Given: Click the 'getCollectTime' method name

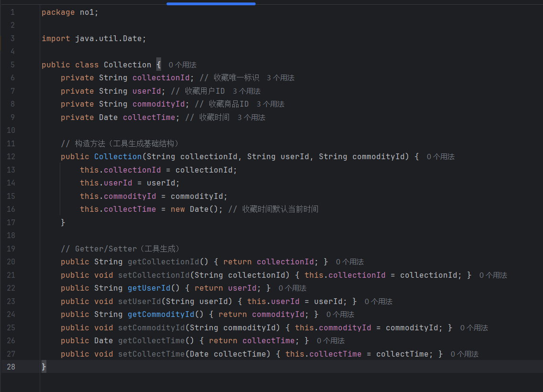Looking at the screenshot, I should click(x=152, y=341).
